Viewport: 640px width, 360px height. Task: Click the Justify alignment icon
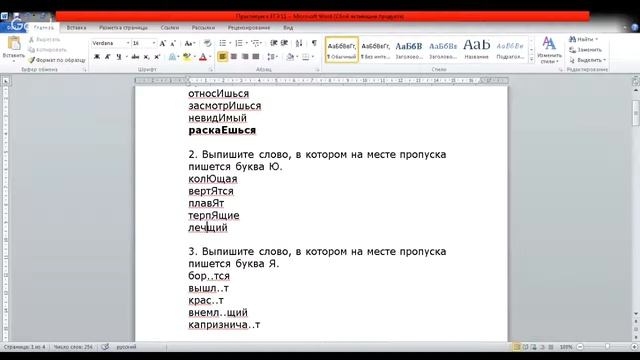point(256,57)
